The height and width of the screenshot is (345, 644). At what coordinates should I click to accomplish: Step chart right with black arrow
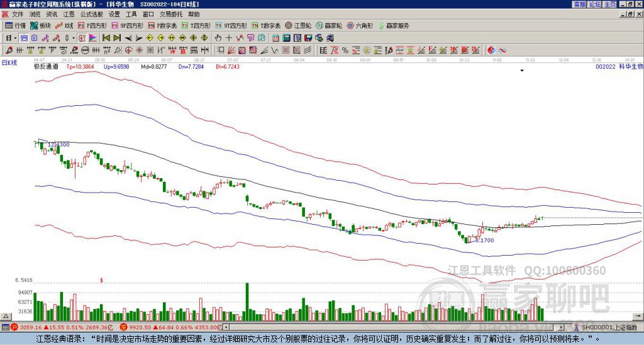[139, 38]
